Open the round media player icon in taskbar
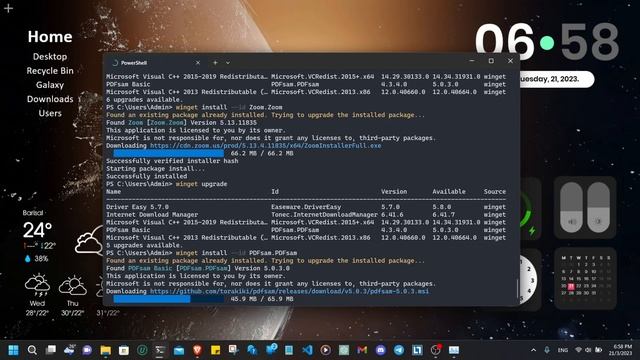640x360 pixels. coord(326,350)
